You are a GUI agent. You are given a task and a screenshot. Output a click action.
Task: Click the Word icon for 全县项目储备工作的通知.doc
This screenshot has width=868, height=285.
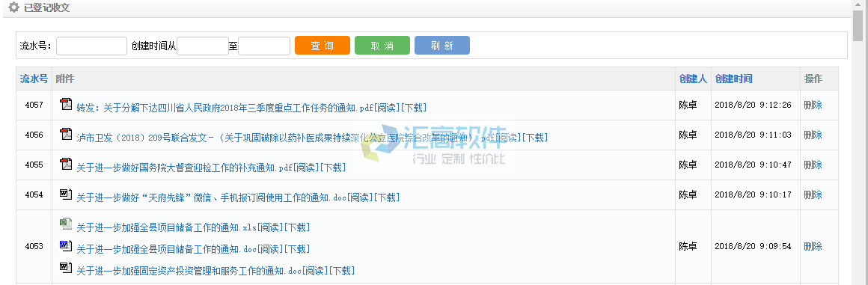point(66,245)
